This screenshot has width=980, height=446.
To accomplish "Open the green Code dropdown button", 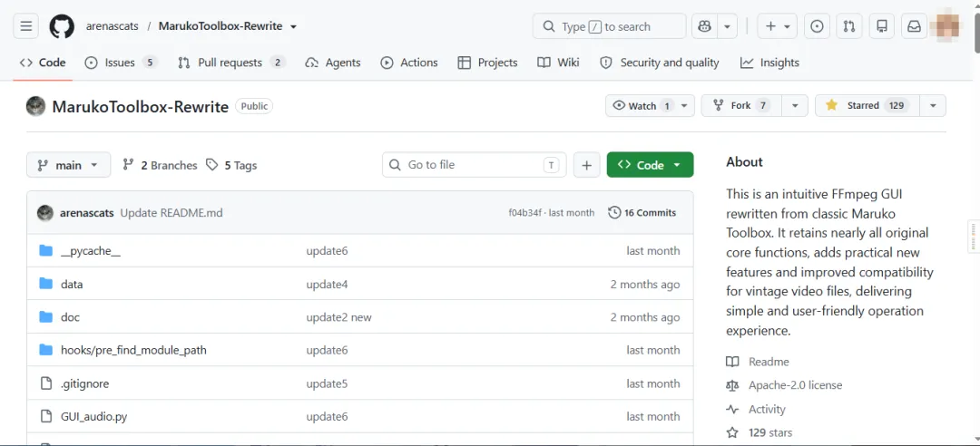I will coord(650,165).
